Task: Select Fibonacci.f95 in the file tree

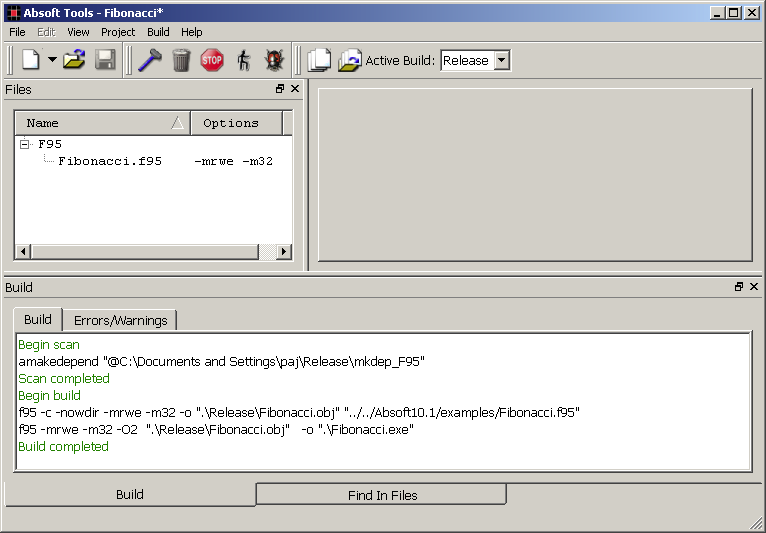Action: [110, 161]
